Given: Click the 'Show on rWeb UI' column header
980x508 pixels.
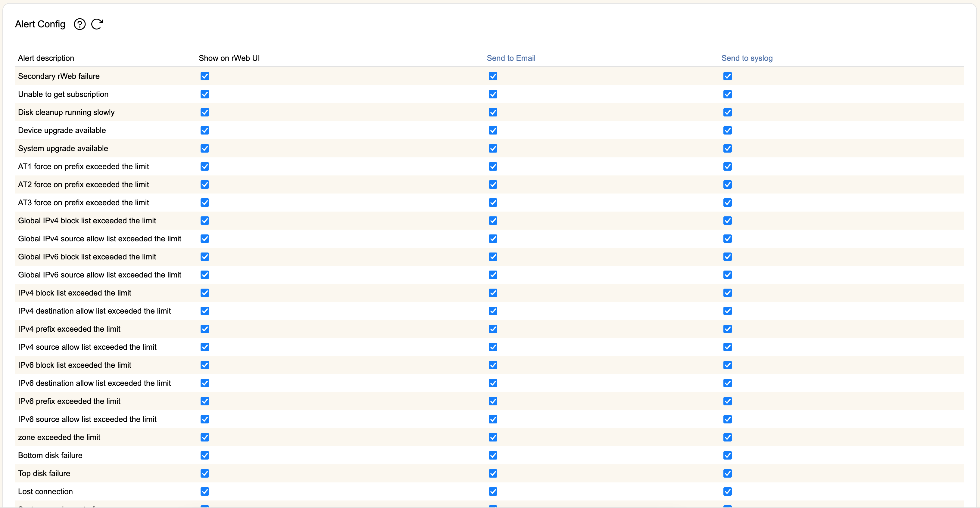Looking at the screenshot, I should coord(229,58).
